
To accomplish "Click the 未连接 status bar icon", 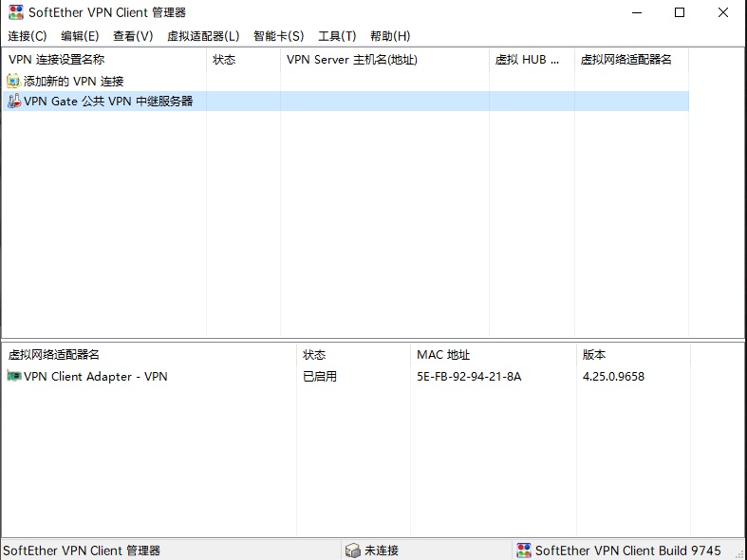I will coord(352,551).
